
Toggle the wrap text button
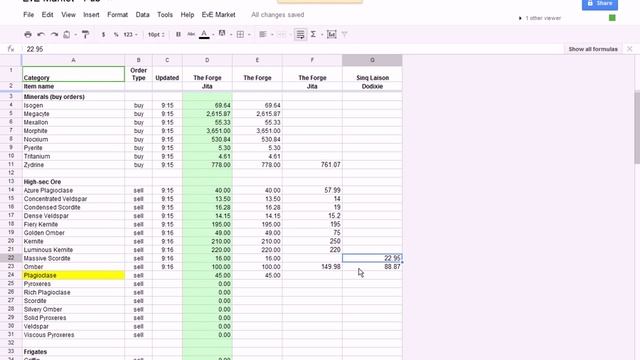[300, 35]
